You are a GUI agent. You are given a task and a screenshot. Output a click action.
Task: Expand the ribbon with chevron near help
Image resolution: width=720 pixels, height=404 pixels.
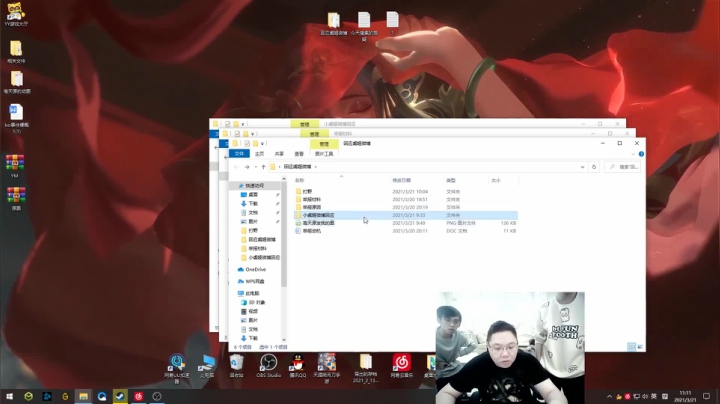[633, 154]
